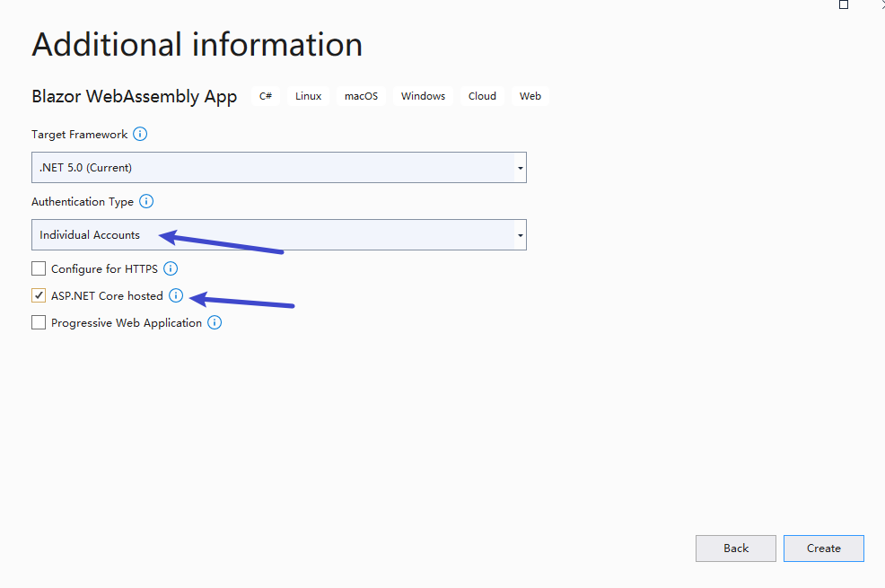Screen dimensions: 885x588
Task: Click the window restore icon
Action: pos(843,4)
